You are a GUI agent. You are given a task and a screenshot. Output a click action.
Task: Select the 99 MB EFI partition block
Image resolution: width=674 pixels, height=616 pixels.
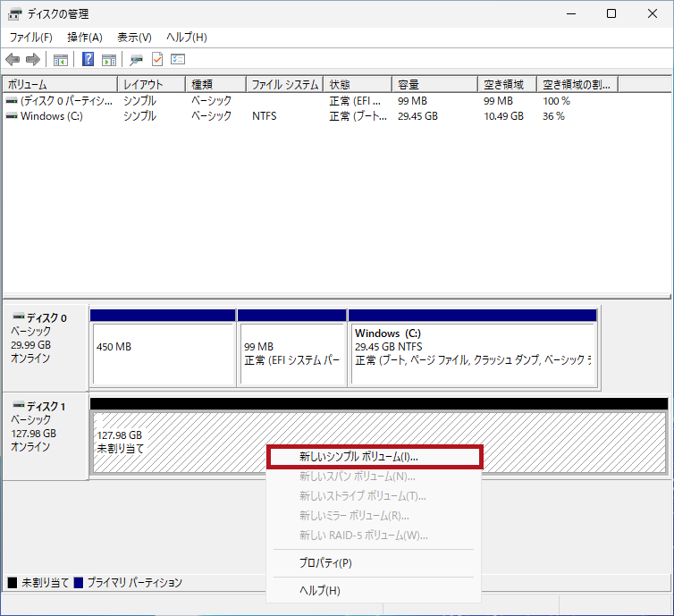[x=291, y=353]
